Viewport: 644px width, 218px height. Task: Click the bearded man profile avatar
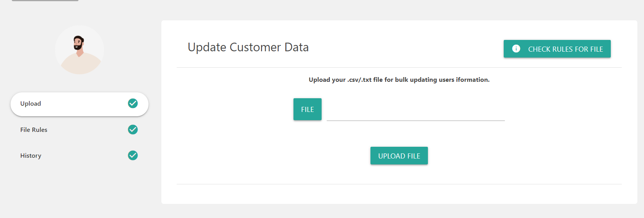click(x=80, y=50)
